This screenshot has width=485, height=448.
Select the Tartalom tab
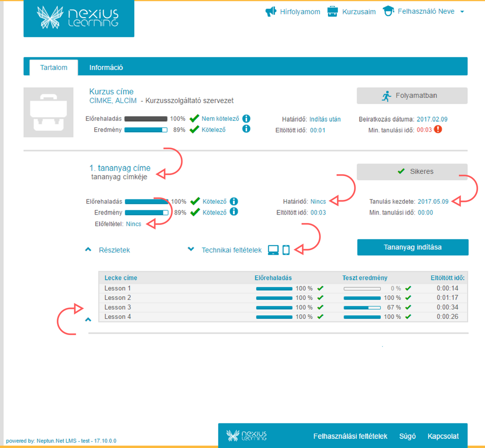click(x=54, y=68)
